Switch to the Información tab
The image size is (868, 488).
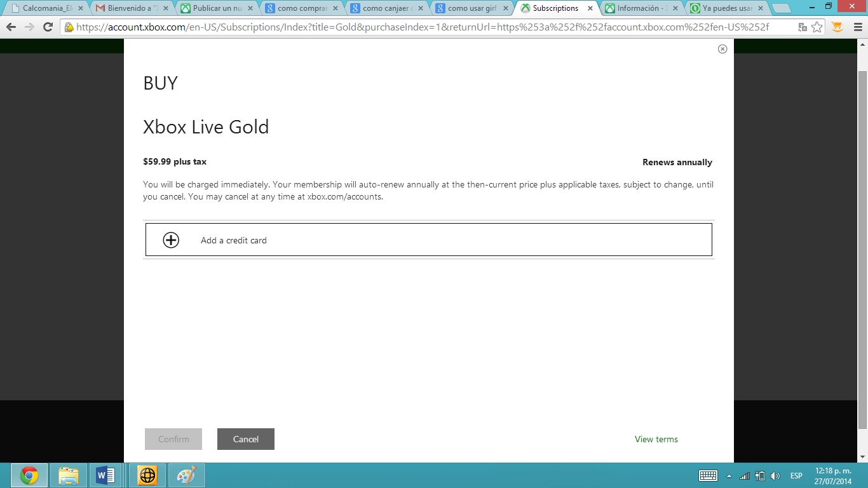641,8
